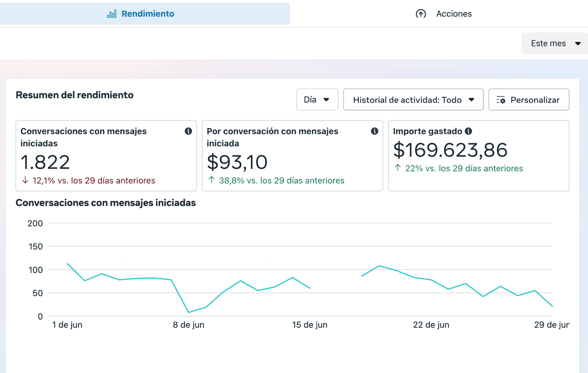Click the caret arrow on Este mes

coord(578,44)
